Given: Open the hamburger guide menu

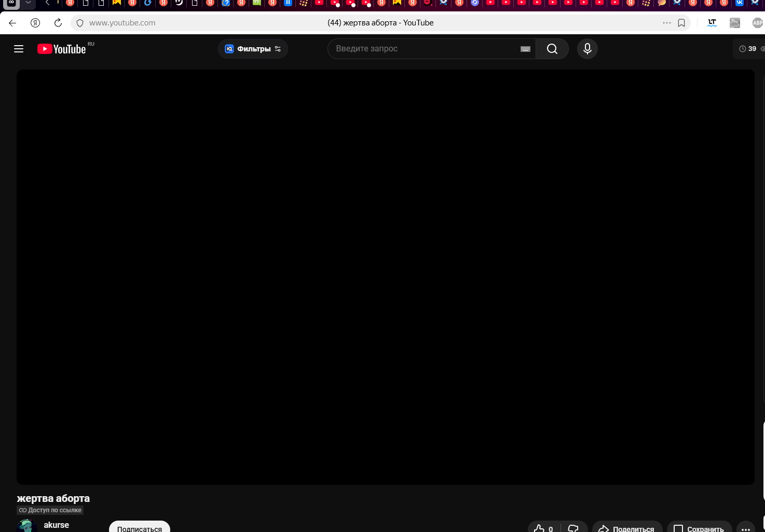Looking at the screenshot, I should [19, 48].
